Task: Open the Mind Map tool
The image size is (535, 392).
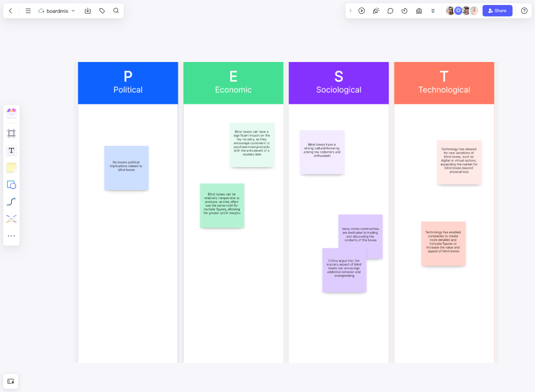Action: click(x=11, y=219)
